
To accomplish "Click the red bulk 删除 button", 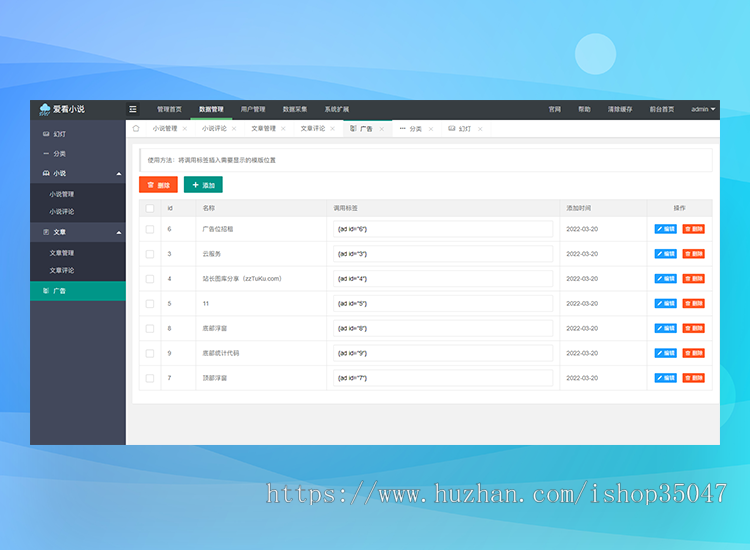I will (x=158, y=185).
